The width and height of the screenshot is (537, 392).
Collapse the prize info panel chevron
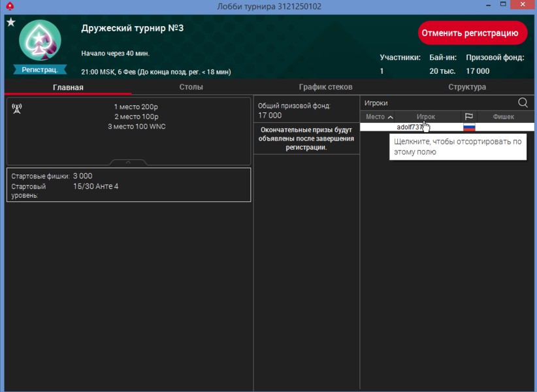click(x=128, y=162)
